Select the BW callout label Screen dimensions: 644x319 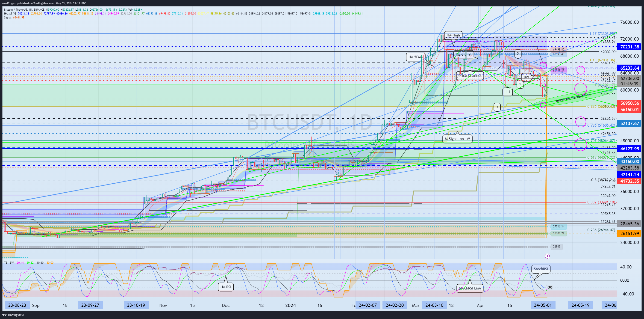(x=526, y=77)
